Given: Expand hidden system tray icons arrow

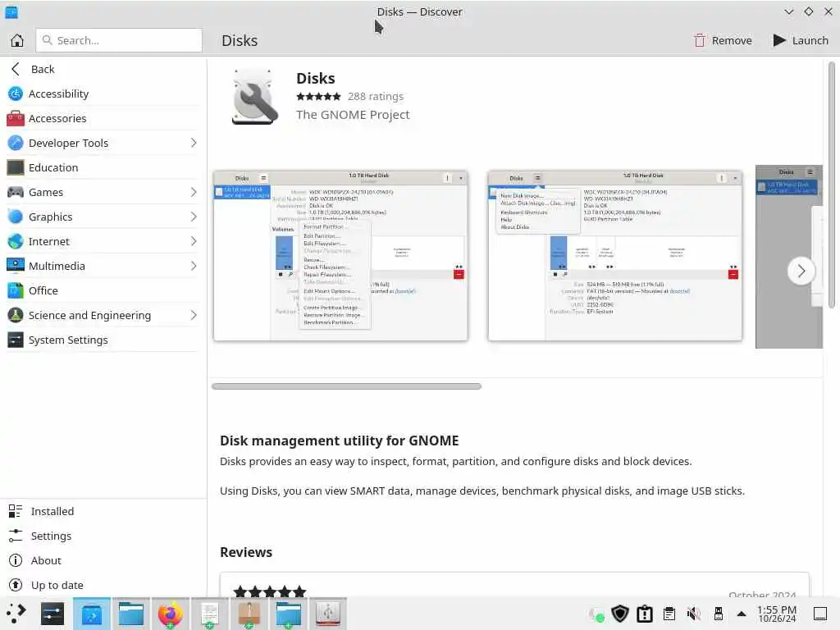Looking at the screenshot, I should pos(742,614).
